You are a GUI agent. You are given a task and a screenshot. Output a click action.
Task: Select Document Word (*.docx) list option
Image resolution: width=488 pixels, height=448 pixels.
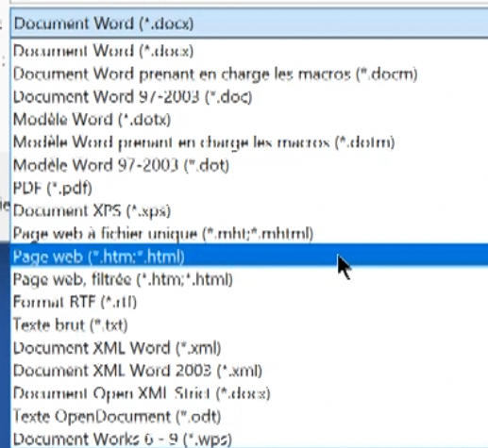pos(249,51)
